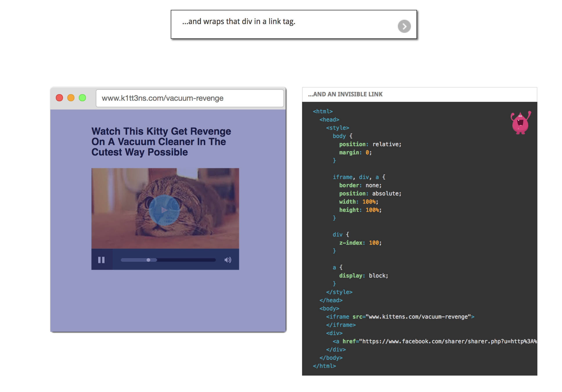
Task: Click the yellow minimize window dot
Action: tap(71, 98)
